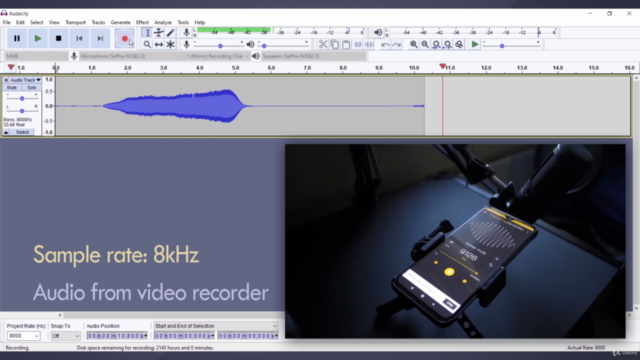
Task: Select the Time Shift tool
Action: click(x=159, y=44)
